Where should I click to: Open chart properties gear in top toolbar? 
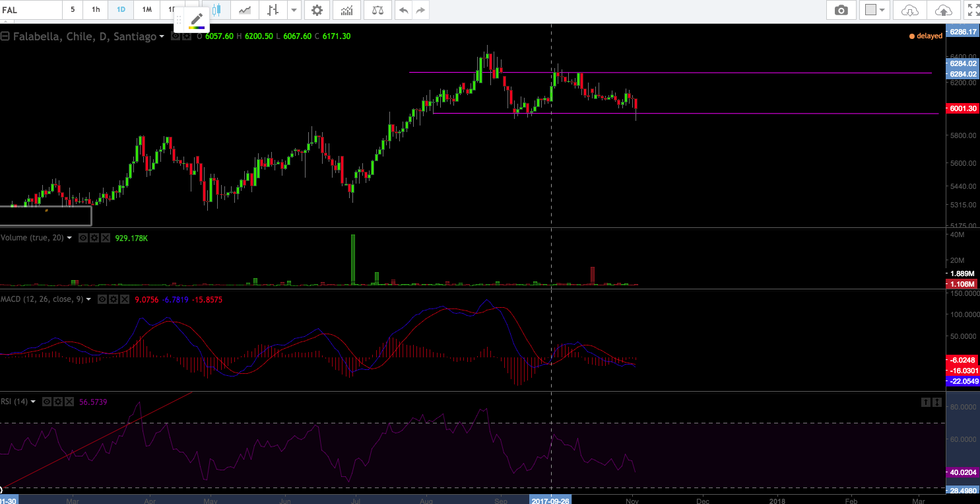click(x=317, y=10)
